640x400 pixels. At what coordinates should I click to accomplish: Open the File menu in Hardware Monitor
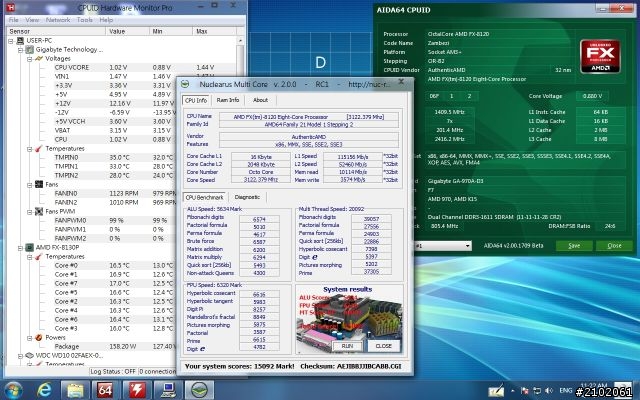click(13, 20)
